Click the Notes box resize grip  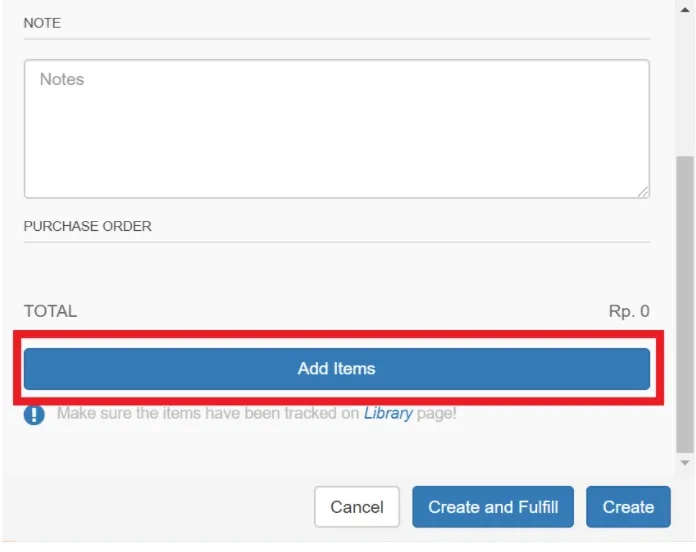click(643, 192)
